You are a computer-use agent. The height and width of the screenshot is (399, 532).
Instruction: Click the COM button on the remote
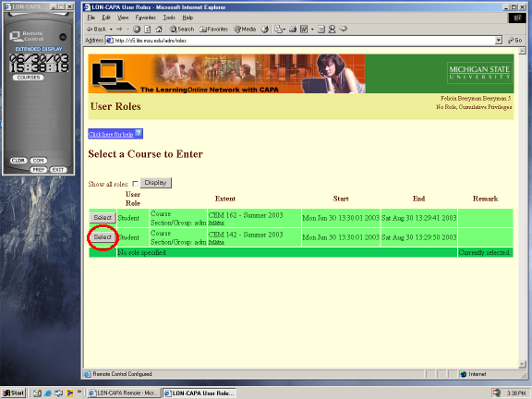39,161
